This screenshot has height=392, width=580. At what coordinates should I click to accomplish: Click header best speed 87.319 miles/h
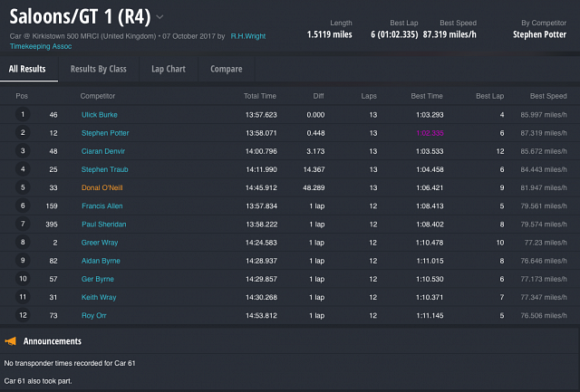pos(449,34)
